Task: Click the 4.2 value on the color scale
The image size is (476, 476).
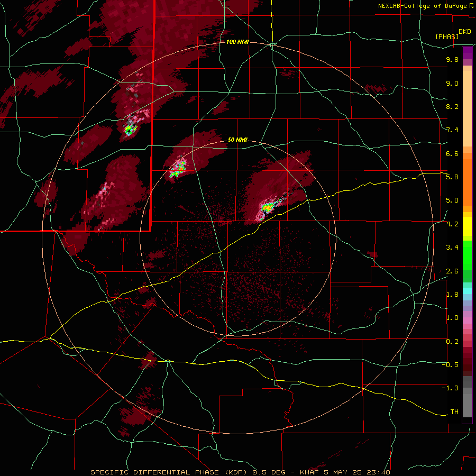Action: click(x=452, y=224)
